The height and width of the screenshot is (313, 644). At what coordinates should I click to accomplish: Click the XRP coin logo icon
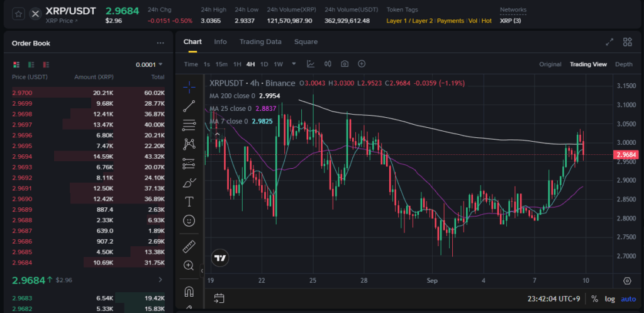36,14
